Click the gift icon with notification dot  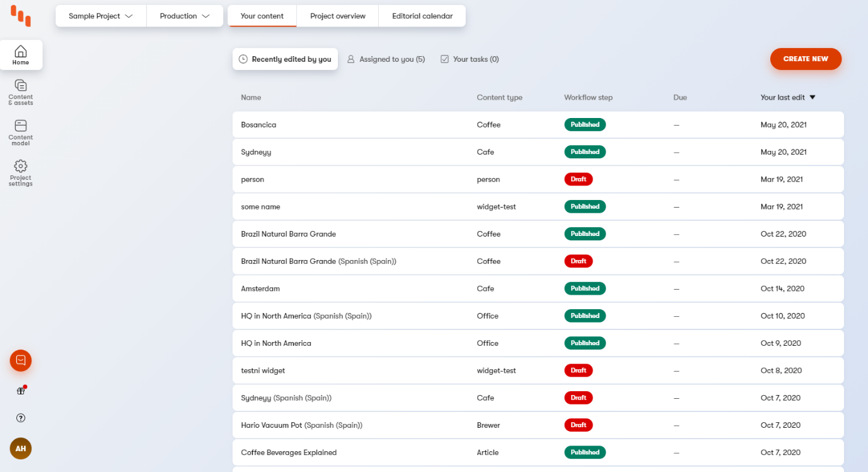pos(21,391)
